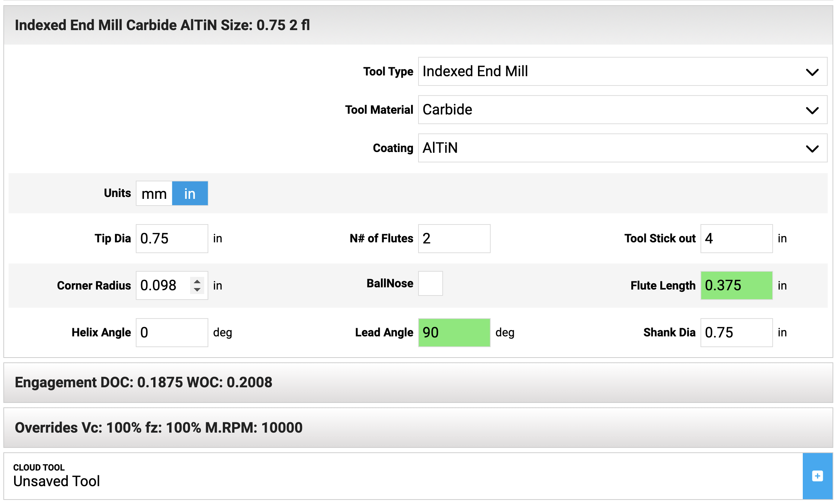The image size is (837, 504).
Task: Open the Coating dropdown
Action: tap(622, 148)
